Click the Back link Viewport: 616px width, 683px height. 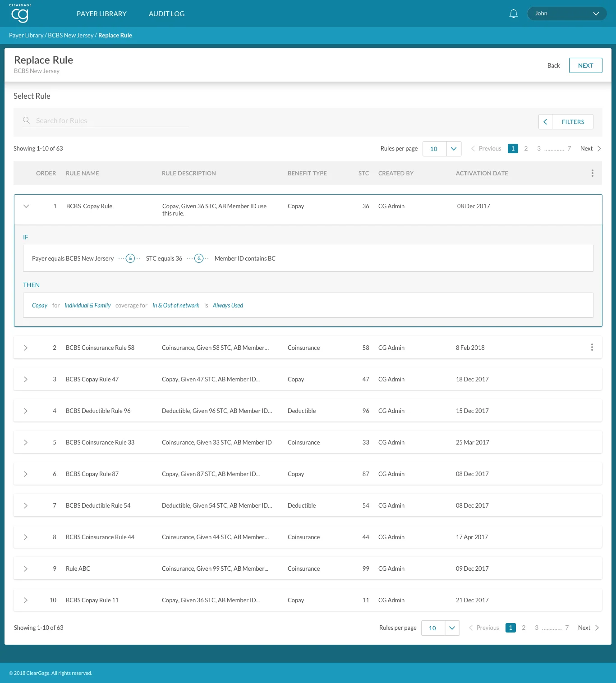point(553,65)
